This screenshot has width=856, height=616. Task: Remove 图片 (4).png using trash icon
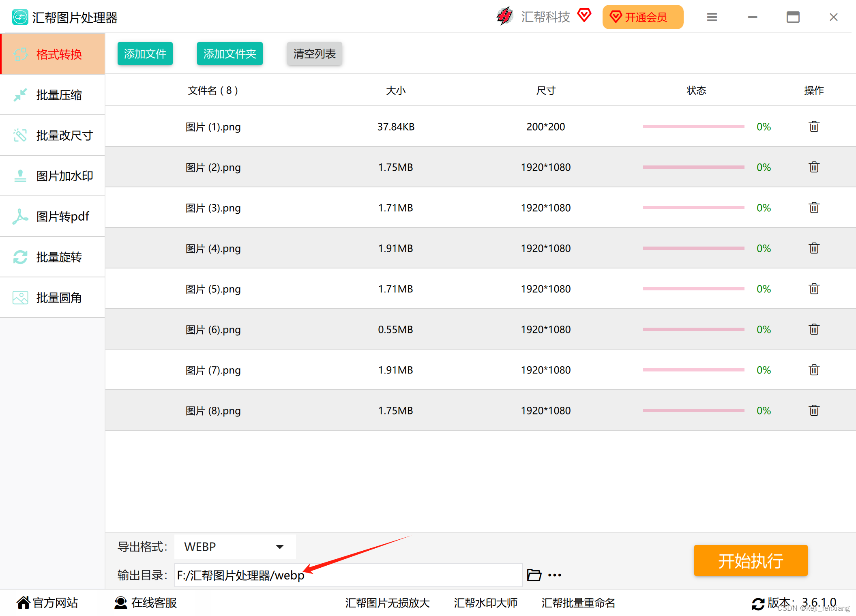click(814, 248)
